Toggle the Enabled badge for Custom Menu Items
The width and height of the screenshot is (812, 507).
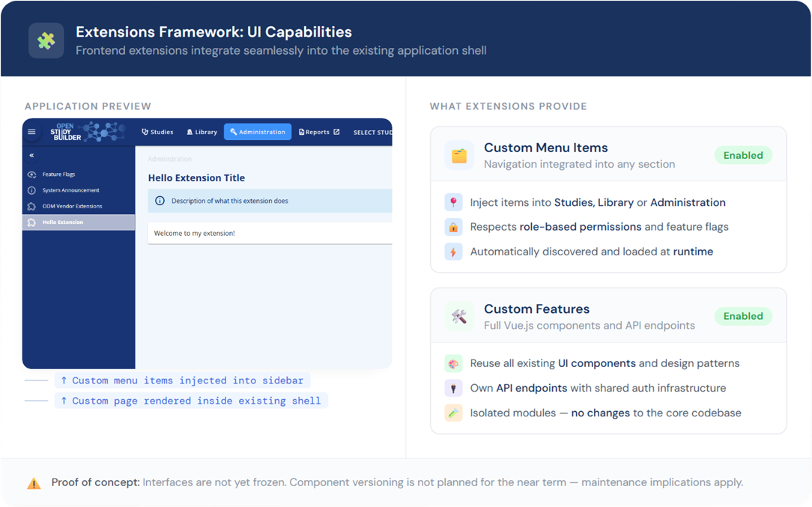click(x=742, y=155)
